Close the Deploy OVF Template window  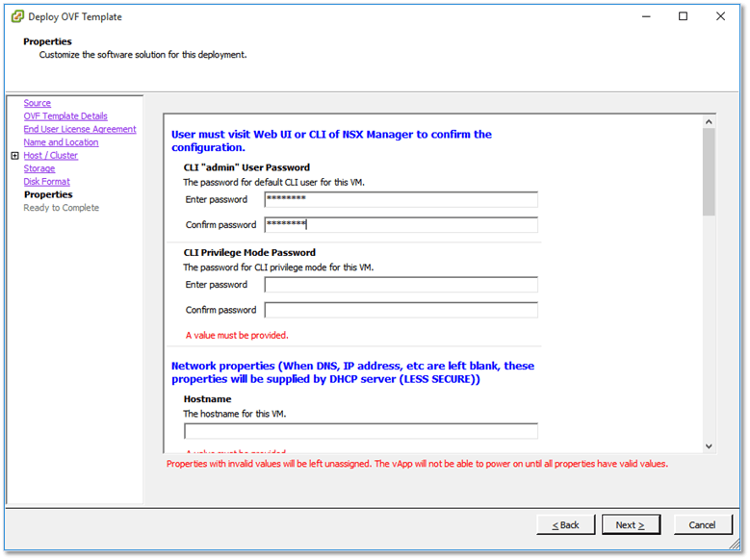720,16
